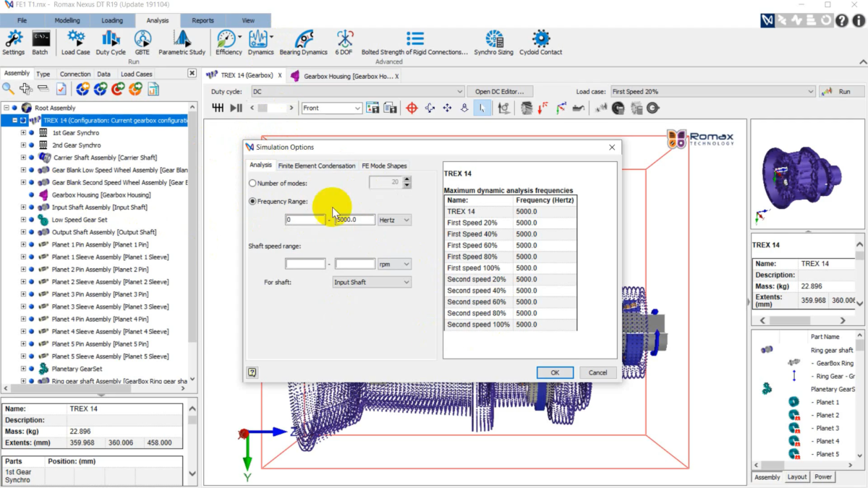
Task: Click Cancel in Simulation Options
Action: point(597,372)
